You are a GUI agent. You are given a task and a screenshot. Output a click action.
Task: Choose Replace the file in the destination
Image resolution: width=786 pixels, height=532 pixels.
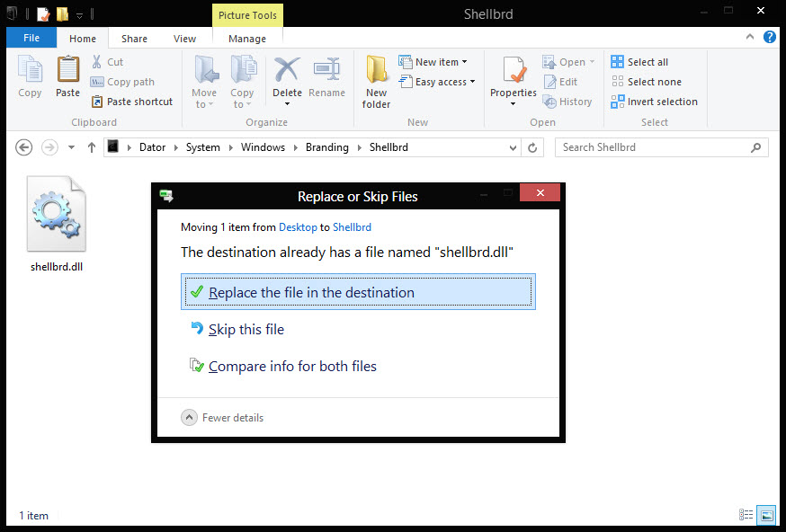click(x=358, y=291)
